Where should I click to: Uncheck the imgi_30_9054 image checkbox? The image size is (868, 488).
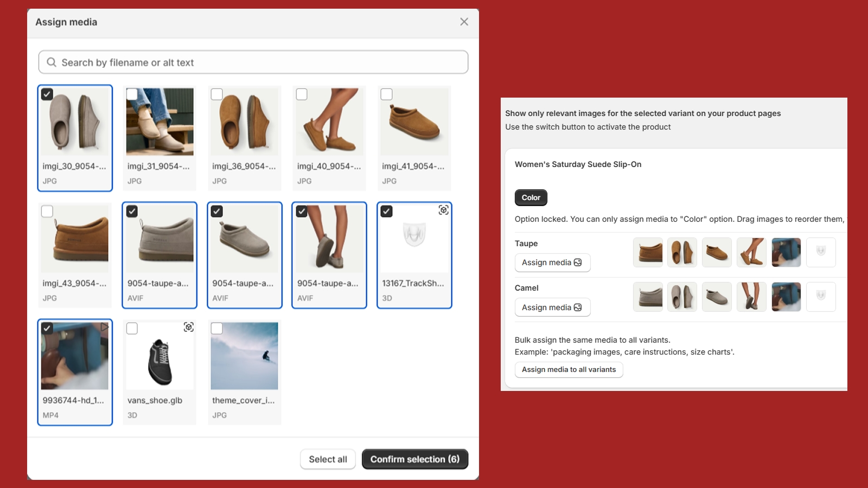click(47, 94)
